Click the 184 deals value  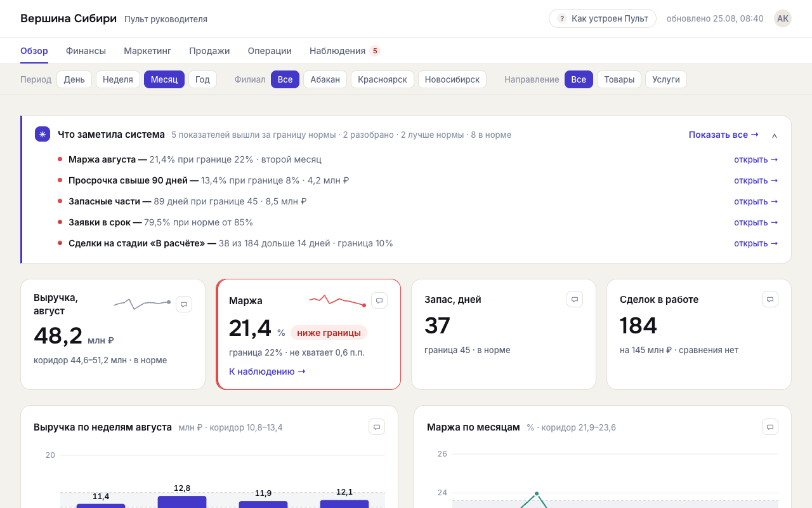coord(638,326)
